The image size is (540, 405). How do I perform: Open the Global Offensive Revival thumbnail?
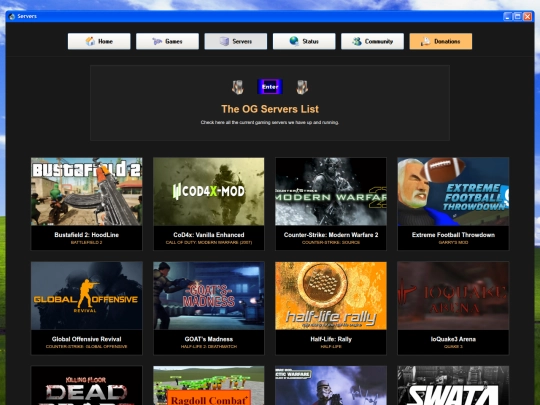tap(86, 295)
